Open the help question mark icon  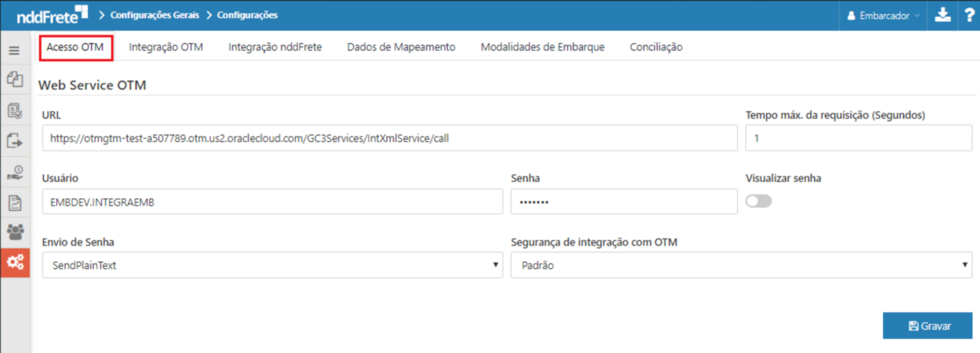tap(968, 15)
